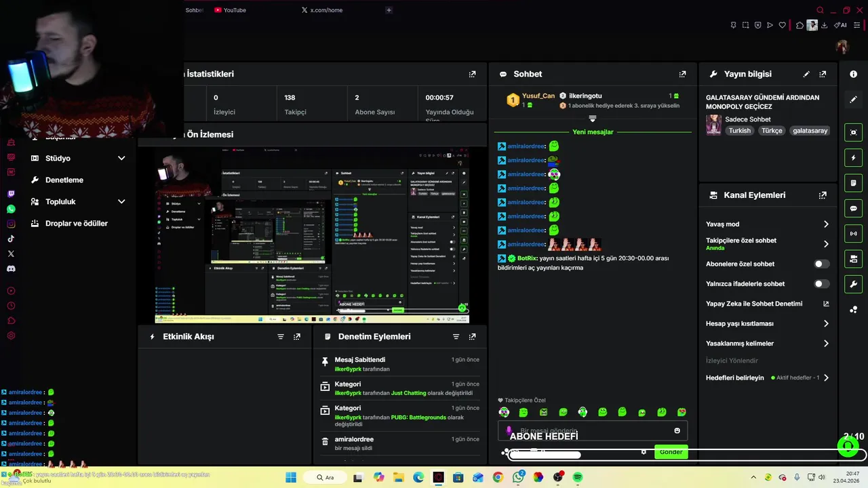The width and height of the screenshot is (868, 488).
Task: Click the Gönder send button
Action: pyautogui.click(x=671, y=452)
